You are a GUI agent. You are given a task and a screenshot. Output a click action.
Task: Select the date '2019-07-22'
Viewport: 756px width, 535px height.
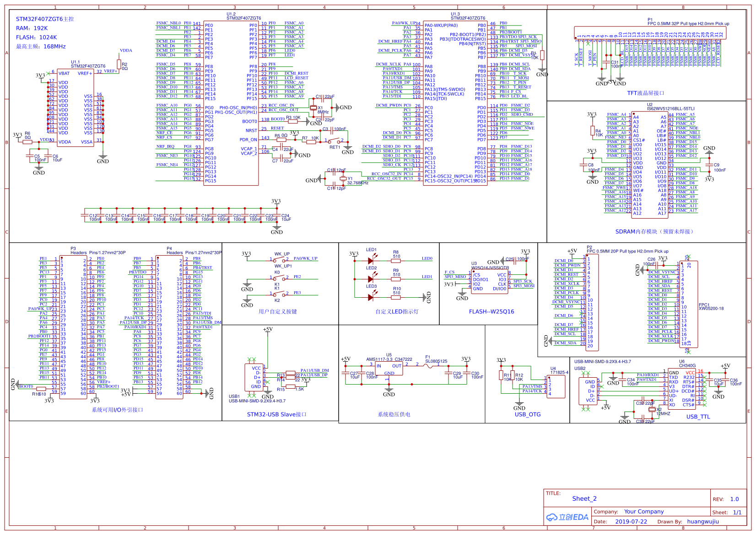(x=631, y=522)
